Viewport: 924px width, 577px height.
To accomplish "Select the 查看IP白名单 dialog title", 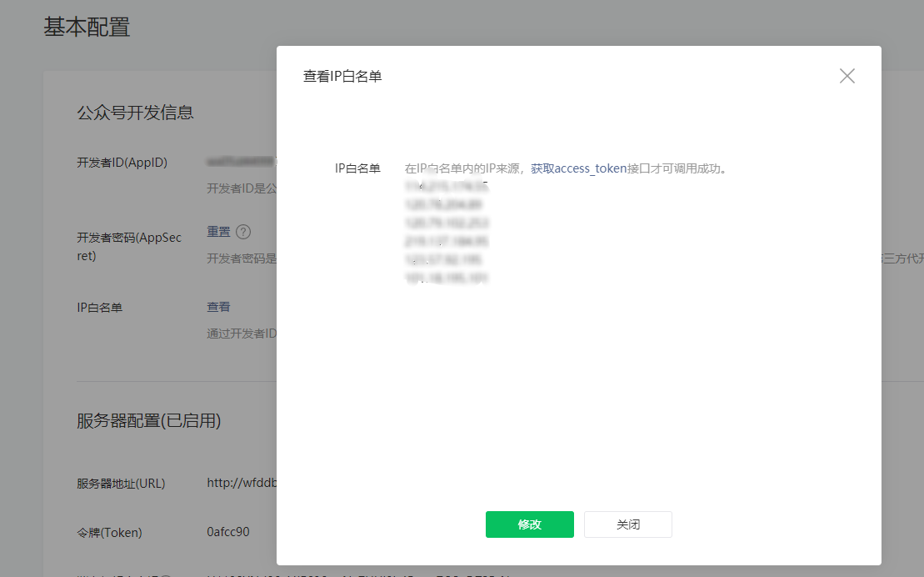I will [x=342, y=76].
